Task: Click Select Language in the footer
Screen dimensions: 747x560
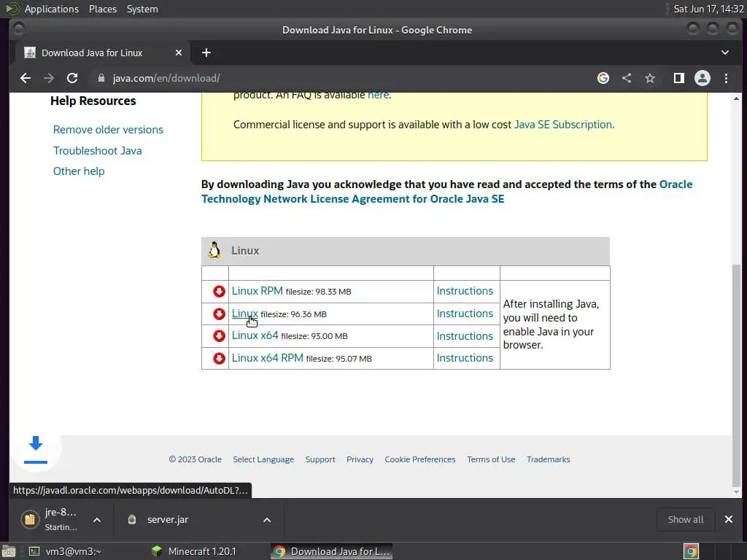Action: click(x=263, y=459)
